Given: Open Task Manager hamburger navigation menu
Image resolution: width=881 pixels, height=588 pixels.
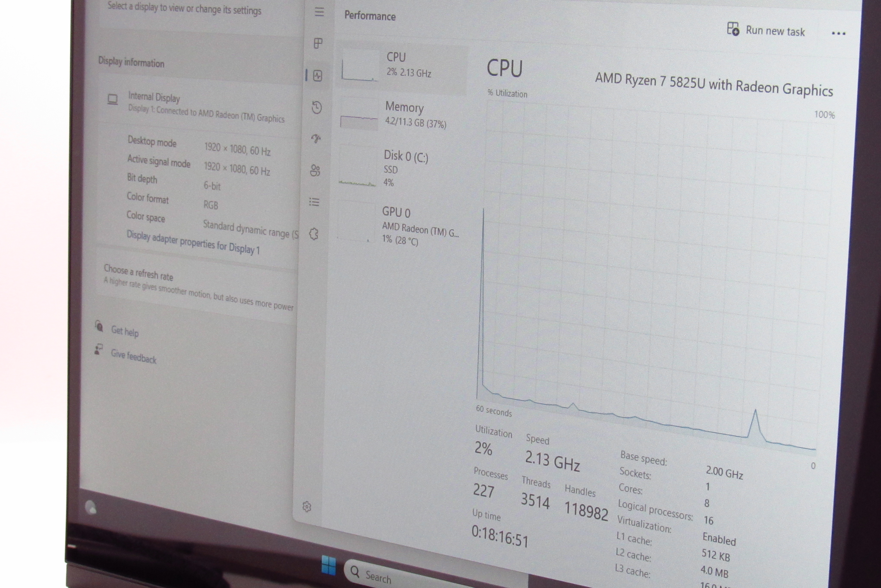Looking at the screenshot, I should [x=319, y=12].
